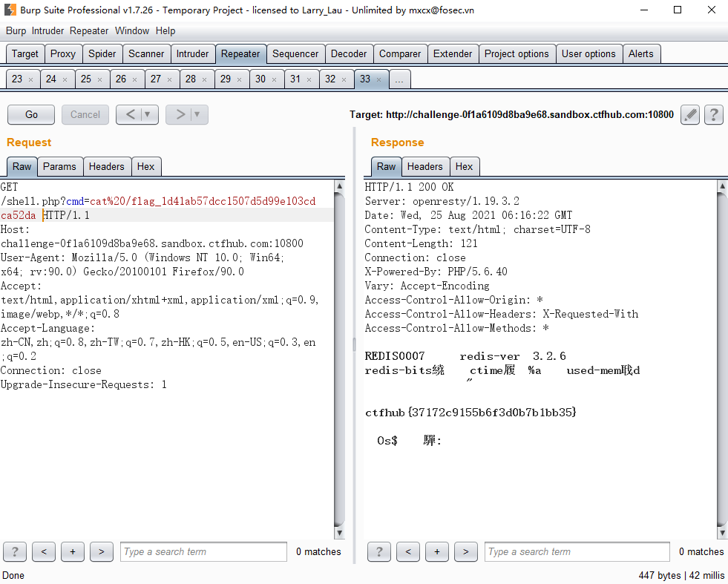Viewport: 728px width, 584px height.
Task: Open the Intruder menu
Action: (x=47, y=30)
